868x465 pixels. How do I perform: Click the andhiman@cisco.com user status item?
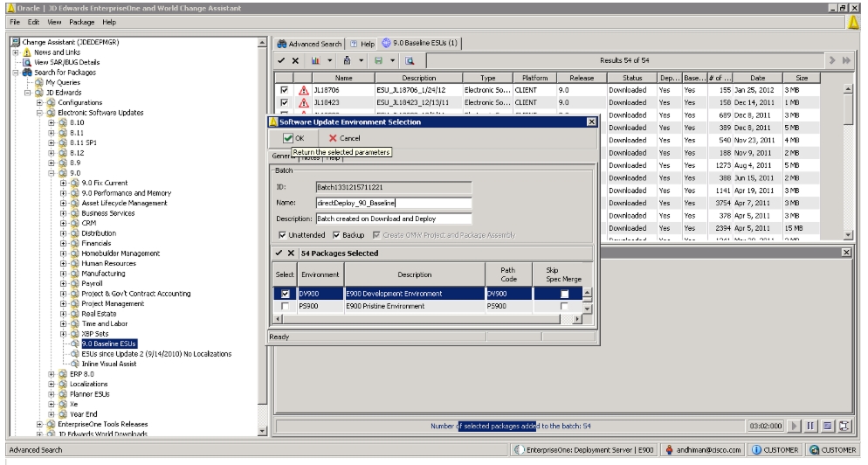pyautogui.click(x=703, y=449)
